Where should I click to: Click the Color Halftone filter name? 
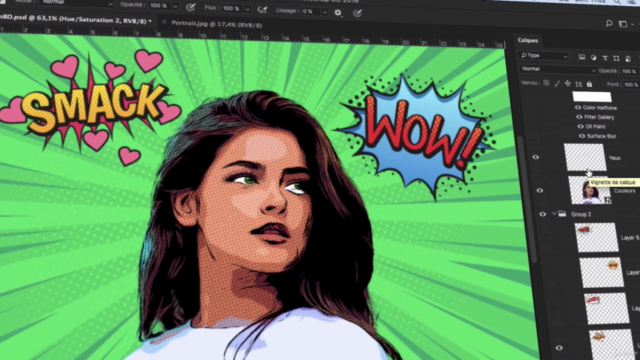(x=600, y=108)
